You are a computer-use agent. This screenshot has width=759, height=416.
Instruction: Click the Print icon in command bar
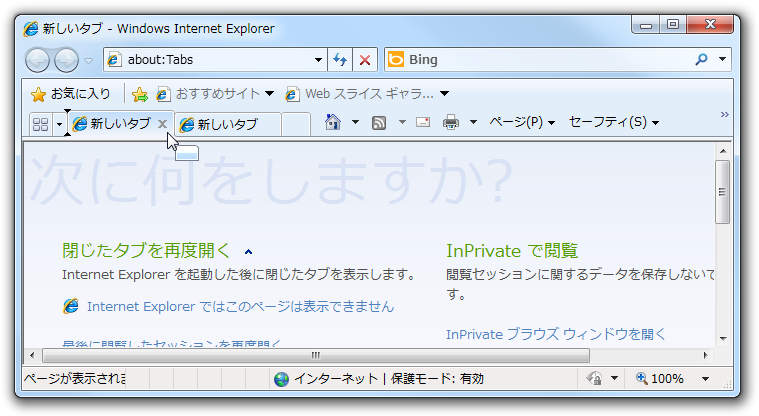coord(451,123)
